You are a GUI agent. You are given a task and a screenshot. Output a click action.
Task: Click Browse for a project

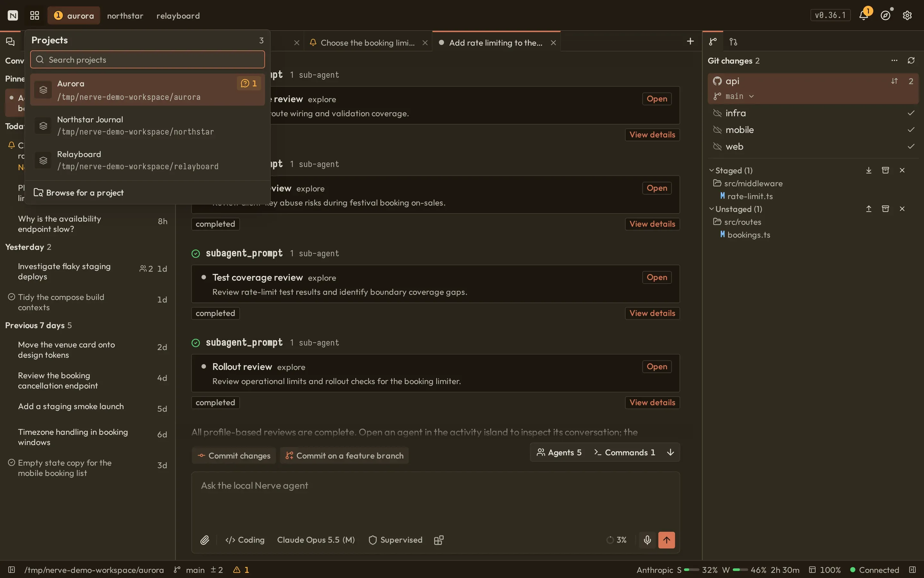tap(79, 193)
